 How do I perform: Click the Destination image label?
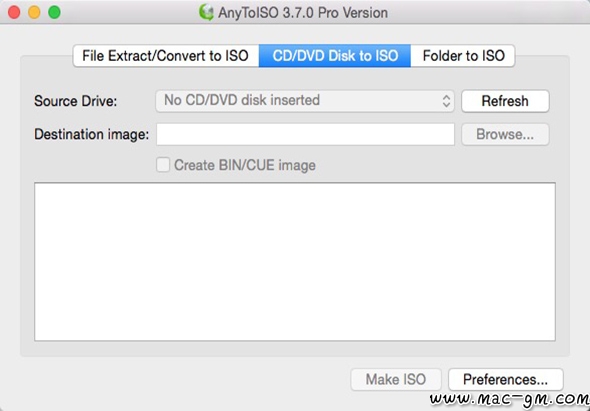click(x=91, y=134)
